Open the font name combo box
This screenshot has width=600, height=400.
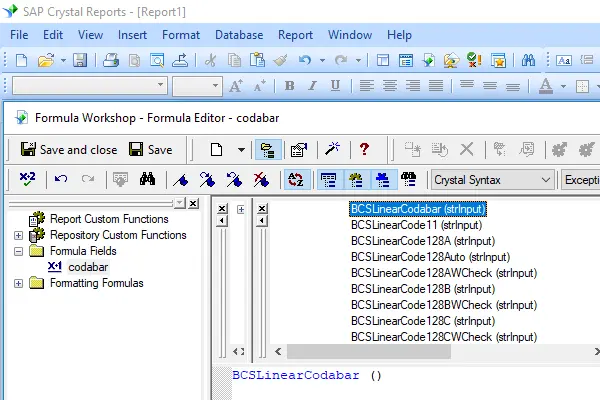pos(90,85)
